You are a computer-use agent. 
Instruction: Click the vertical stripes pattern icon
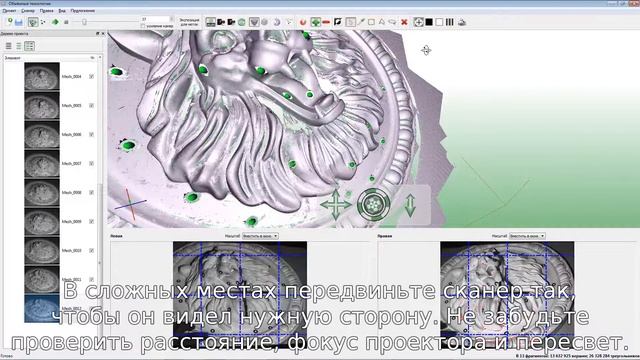tap(449, 22)
